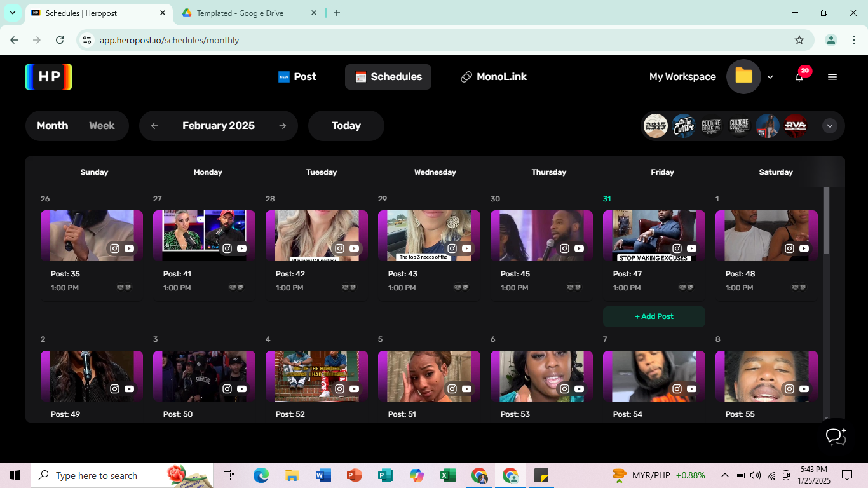Viewport: 868px width, 488px height.
Task: Switch to Templated Google Drive tab
Action: point(240,13)
